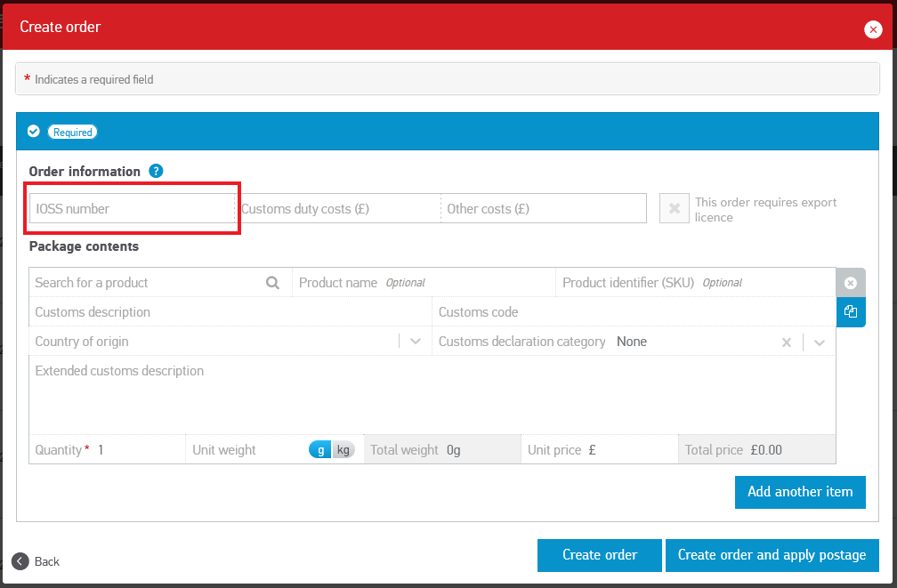Image resolution: width=897 pixels, height=588 pixels.
Task: Focus the IOSS number field
Action: tap(132, 209)
